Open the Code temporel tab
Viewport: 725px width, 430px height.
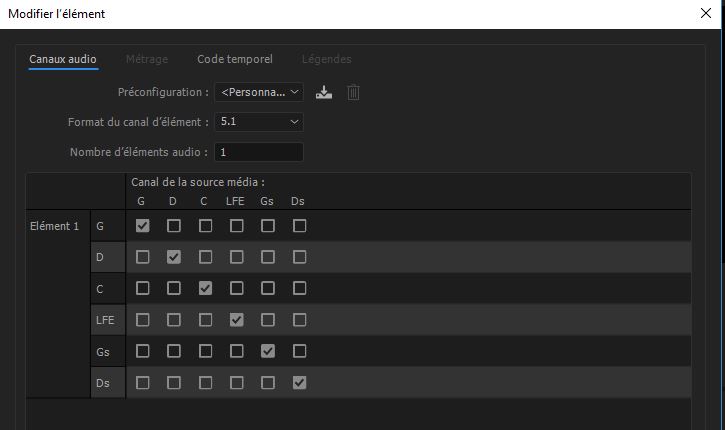click(x=235, y=59)
